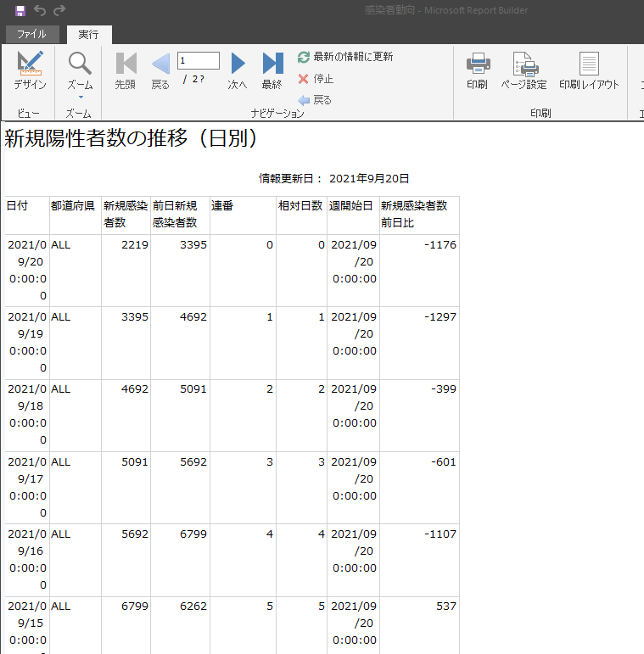Image resolution: width=644 pixels, height=654 pixels.
Task: Save the report using the floppy icon
Action: [x=20, y=11]
